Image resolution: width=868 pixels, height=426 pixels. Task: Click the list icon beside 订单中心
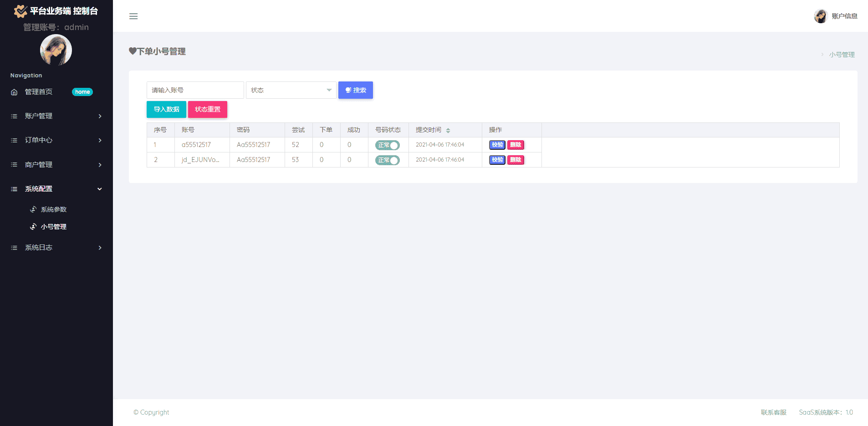pos(14,140)
